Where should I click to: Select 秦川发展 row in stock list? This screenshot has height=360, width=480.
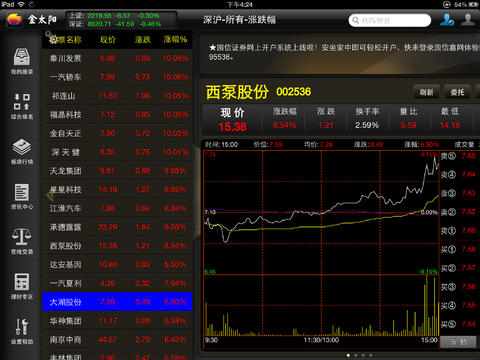pos(117,58)
